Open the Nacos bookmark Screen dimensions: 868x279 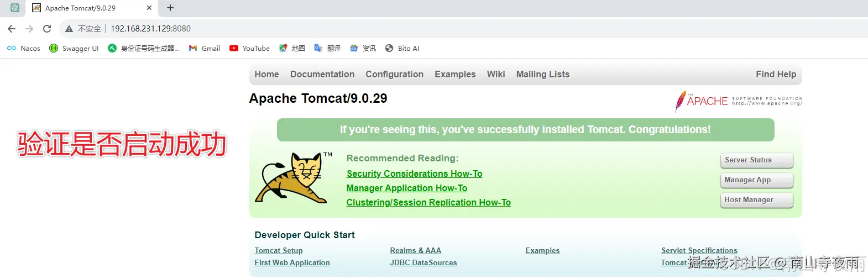click(x=24, y=48)
